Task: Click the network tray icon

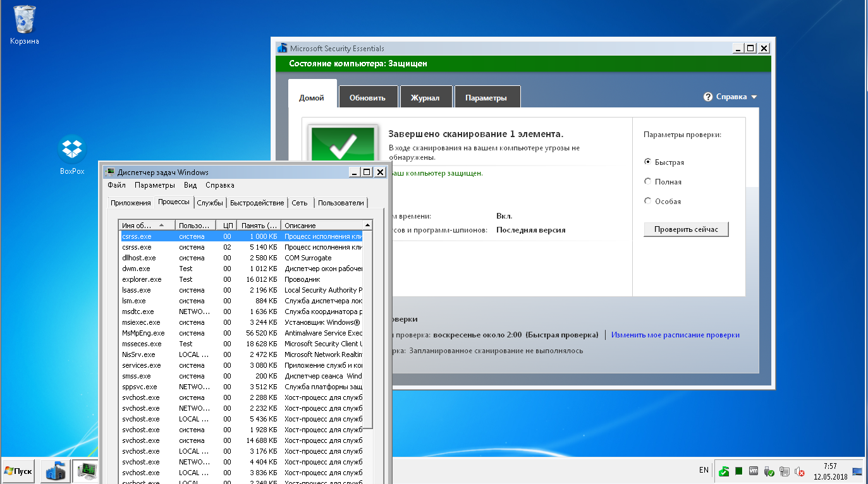Action: pyautogui.click(x=784, y=471)
